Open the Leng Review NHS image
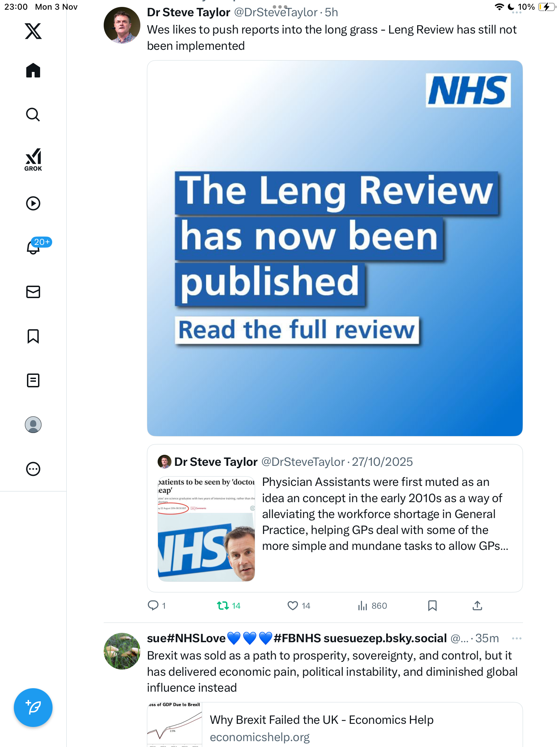 [x=335, y=248]
